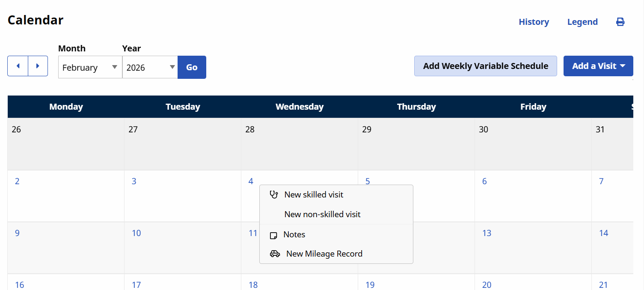Select New skilled visit menu option

[x=314, y=194]
